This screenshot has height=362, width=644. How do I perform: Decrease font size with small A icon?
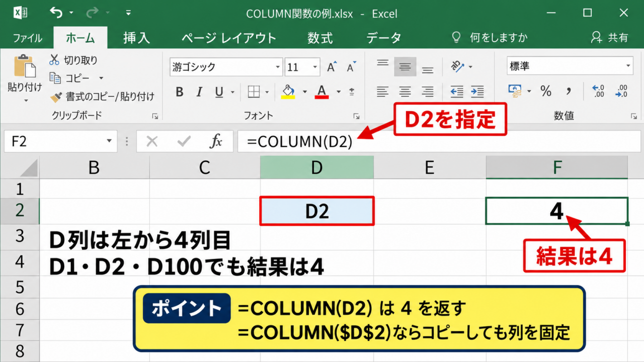[351, 67]
